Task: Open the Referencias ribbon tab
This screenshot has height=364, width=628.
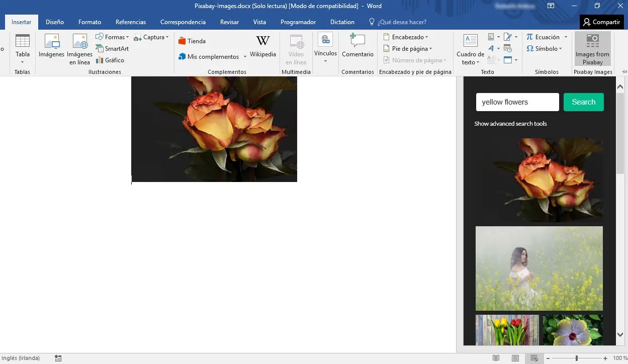Action: click(x=131, y=22)
